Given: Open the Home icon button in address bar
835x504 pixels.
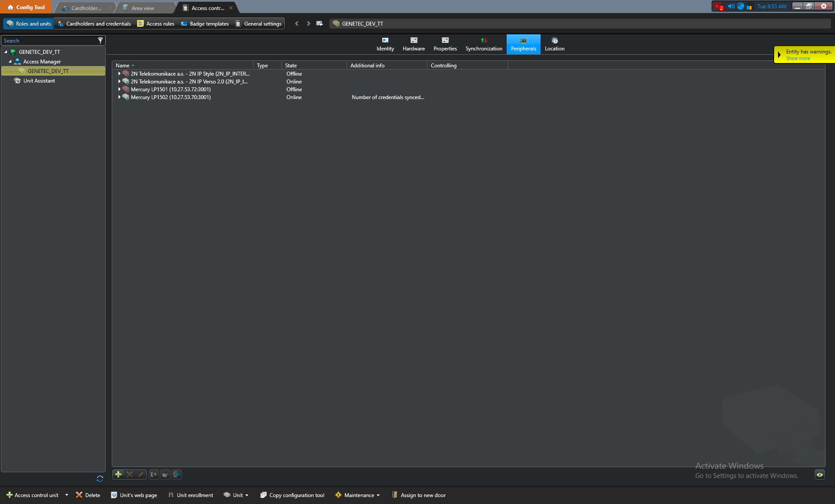Looking at the screenshot, I should tap(320, 23).
